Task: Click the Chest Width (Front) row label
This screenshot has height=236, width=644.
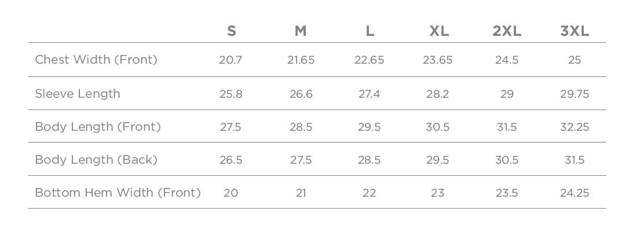Action: click(96, 60)
